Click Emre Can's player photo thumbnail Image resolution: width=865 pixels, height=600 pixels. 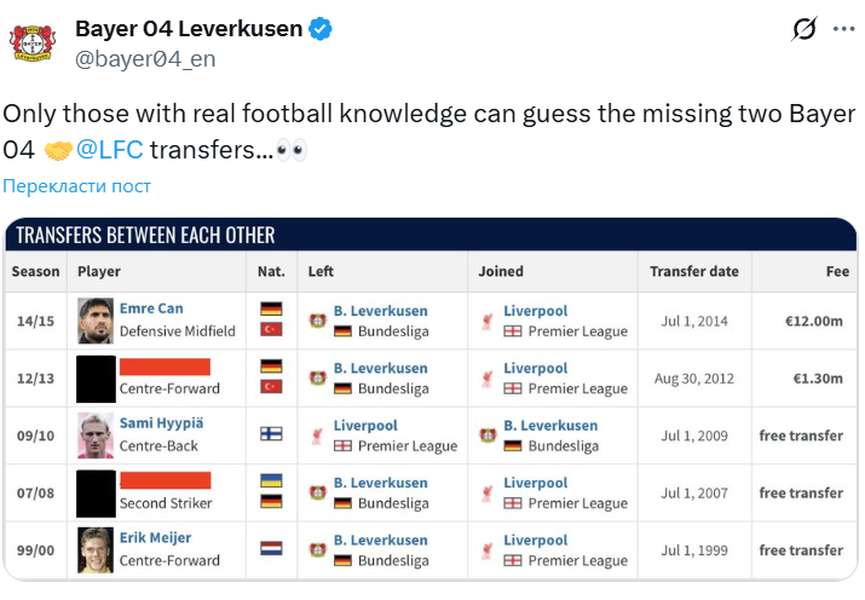click(95, 320)
